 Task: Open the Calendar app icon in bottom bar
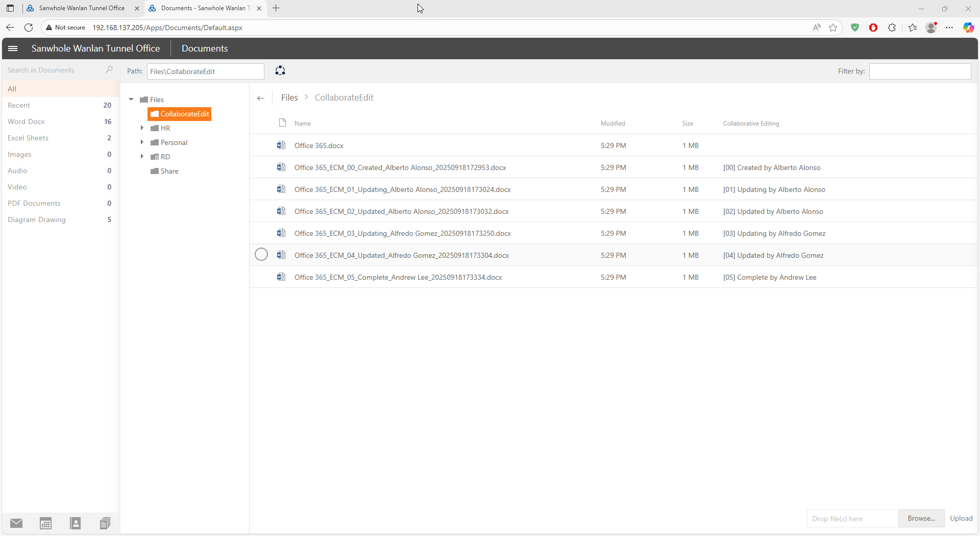[46, 523]
